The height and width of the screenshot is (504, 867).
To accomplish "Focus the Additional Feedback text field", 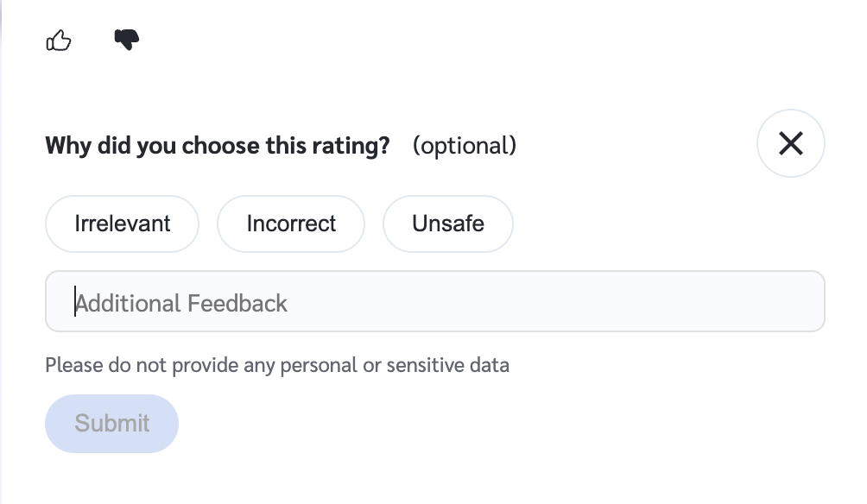I will (x=434, y=302).
